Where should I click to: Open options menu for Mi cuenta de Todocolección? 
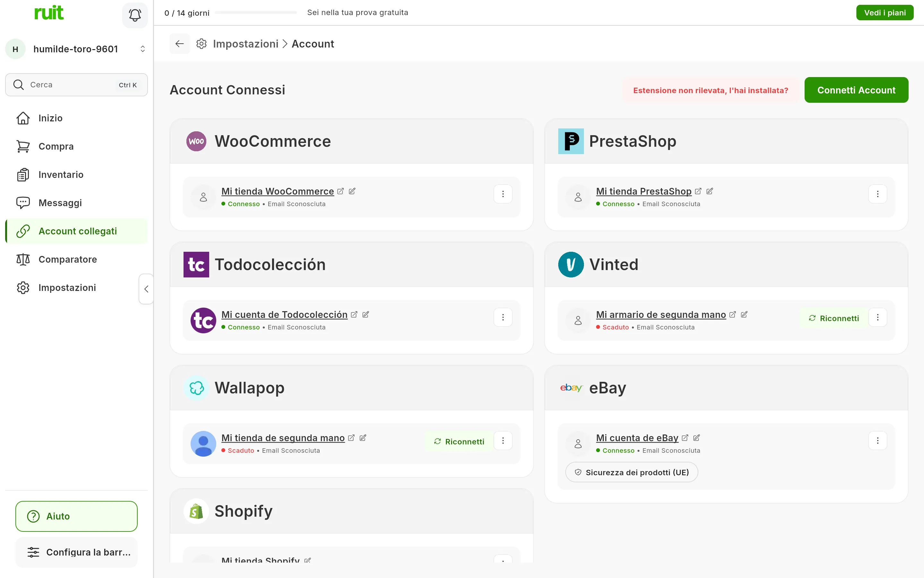click(x=503, y=317)
